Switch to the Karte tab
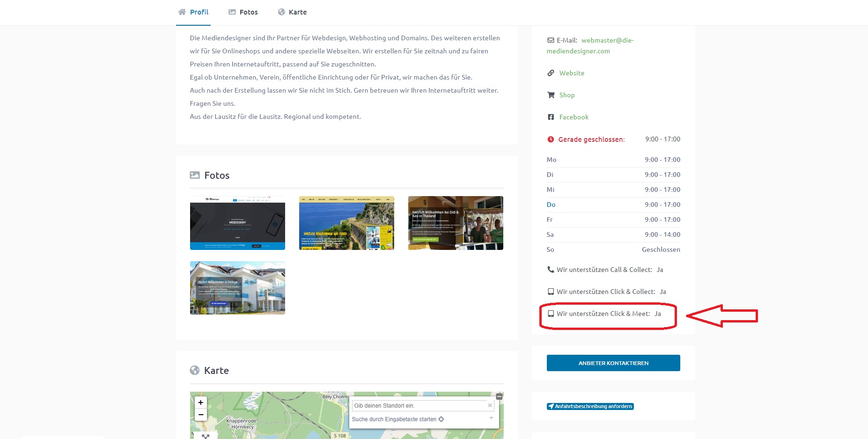This screenshot has height=439, width=868. (292, 12)
